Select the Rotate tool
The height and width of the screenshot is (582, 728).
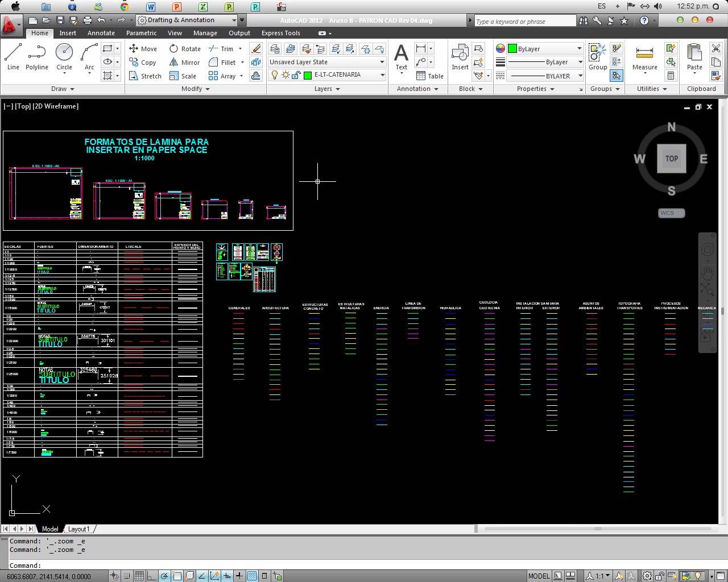coord(185,49)
